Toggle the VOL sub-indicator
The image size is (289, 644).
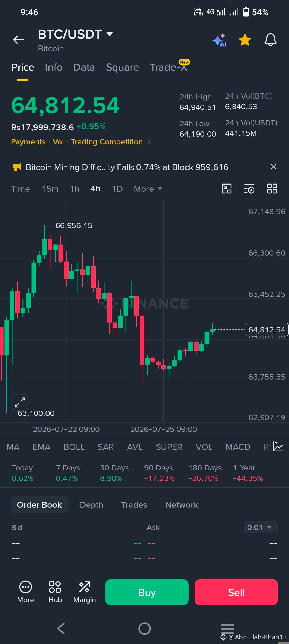click(204, 447)
